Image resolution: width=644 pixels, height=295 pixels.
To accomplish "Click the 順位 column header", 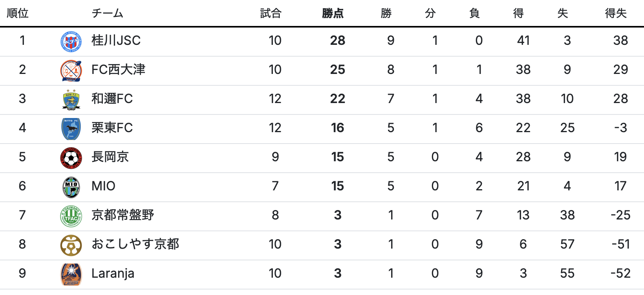I will 18,13.
